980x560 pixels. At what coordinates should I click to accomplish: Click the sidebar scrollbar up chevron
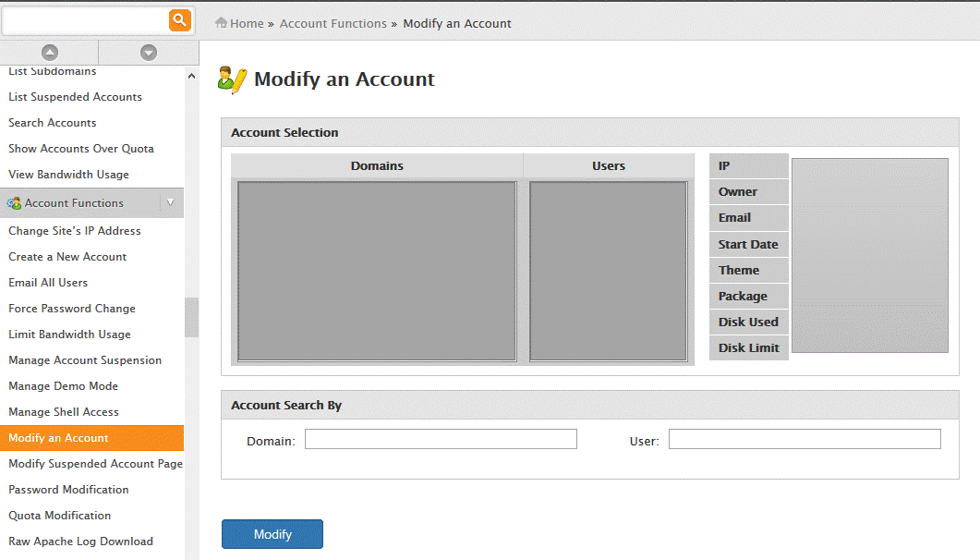(x=191, y=78)
